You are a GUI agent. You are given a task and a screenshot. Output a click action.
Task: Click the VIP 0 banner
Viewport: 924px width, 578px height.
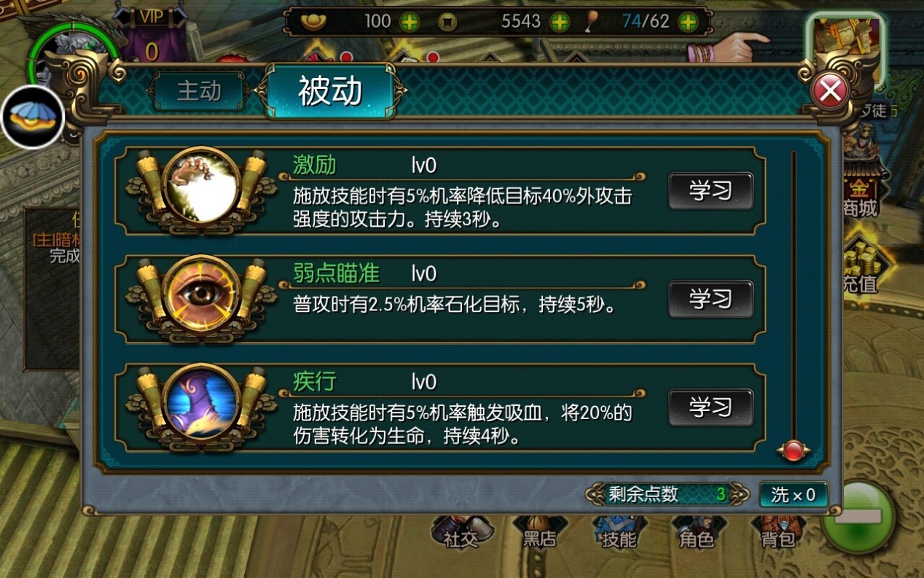click(x=151, y=36)
